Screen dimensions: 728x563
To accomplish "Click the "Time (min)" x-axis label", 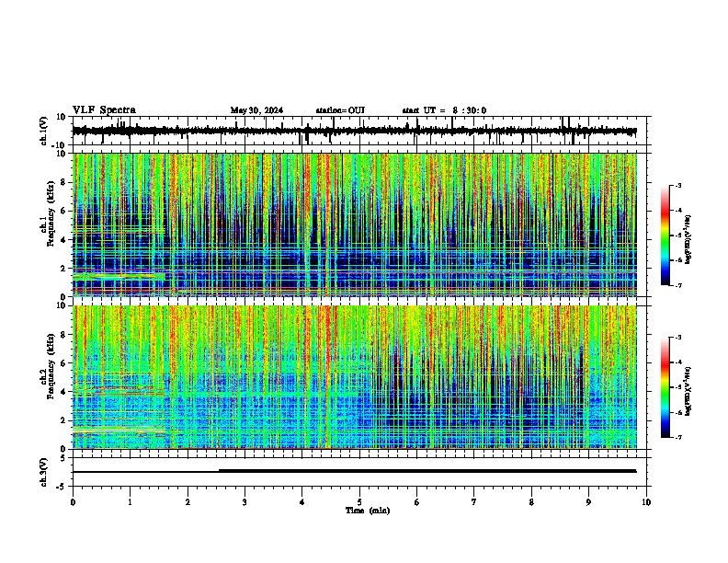I will coord(368,511).
